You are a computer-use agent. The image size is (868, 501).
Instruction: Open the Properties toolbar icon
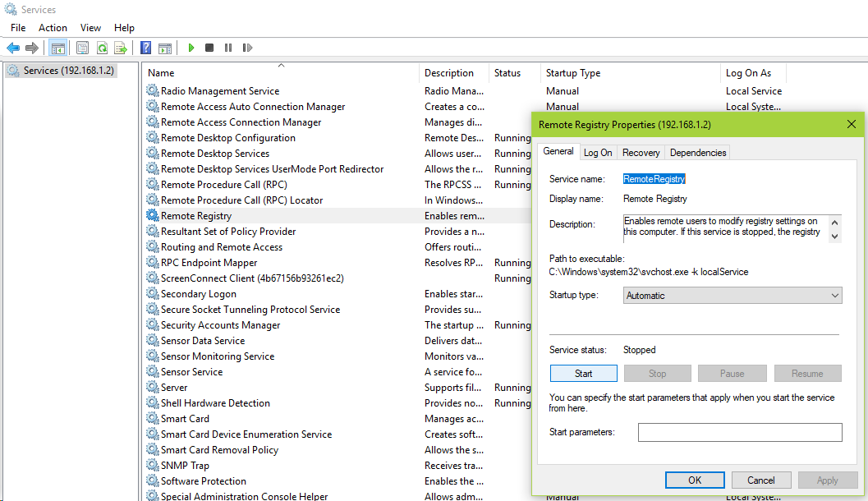click(x=82, y=47)
